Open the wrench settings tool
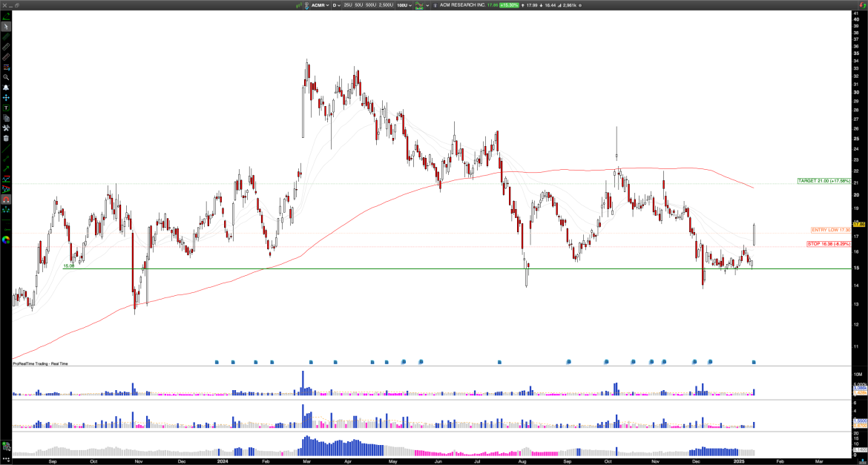The width and height of the screenshot is (868, 465). 6,128
